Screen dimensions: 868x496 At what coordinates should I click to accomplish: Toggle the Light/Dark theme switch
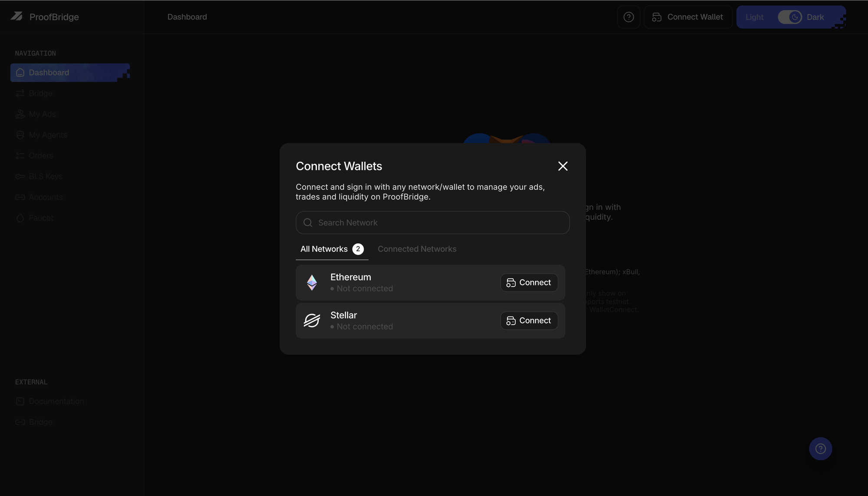(x=789, y=17)
